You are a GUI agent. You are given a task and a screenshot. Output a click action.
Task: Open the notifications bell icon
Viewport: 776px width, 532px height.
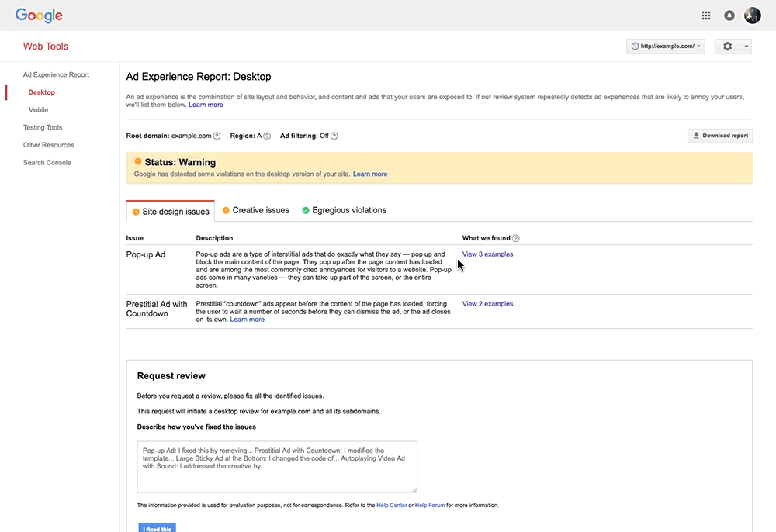(x=729, y=16)
